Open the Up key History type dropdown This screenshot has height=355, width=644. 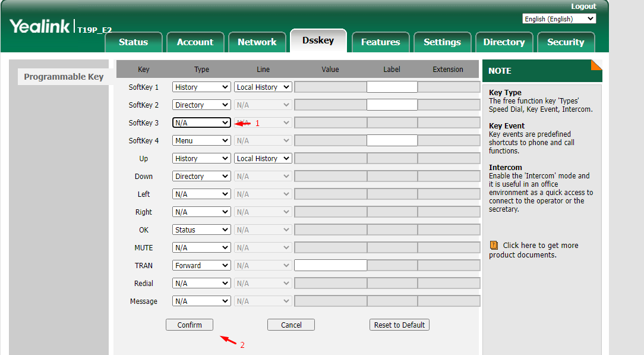(x=201, y=159)
